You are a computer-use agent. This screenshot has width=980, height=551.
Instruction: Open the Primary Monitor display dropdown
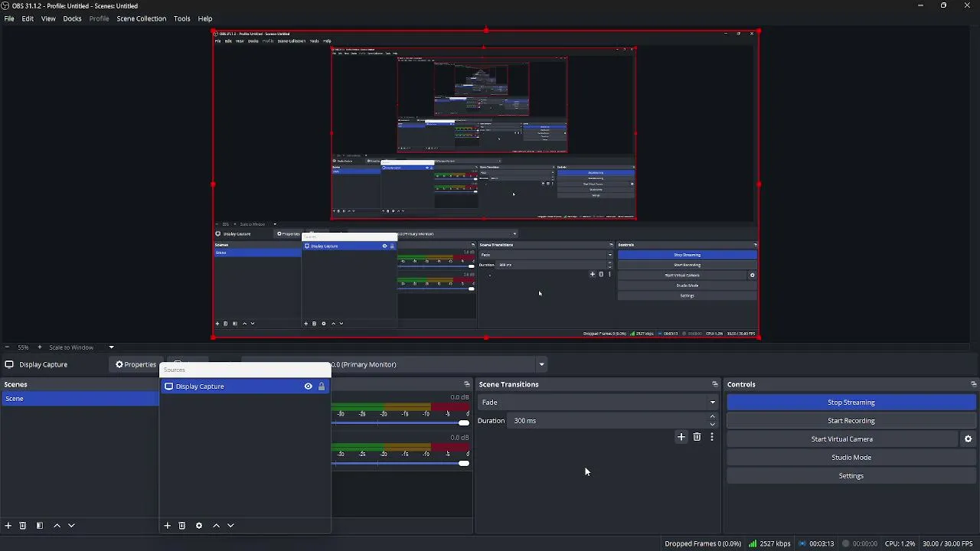541,365
